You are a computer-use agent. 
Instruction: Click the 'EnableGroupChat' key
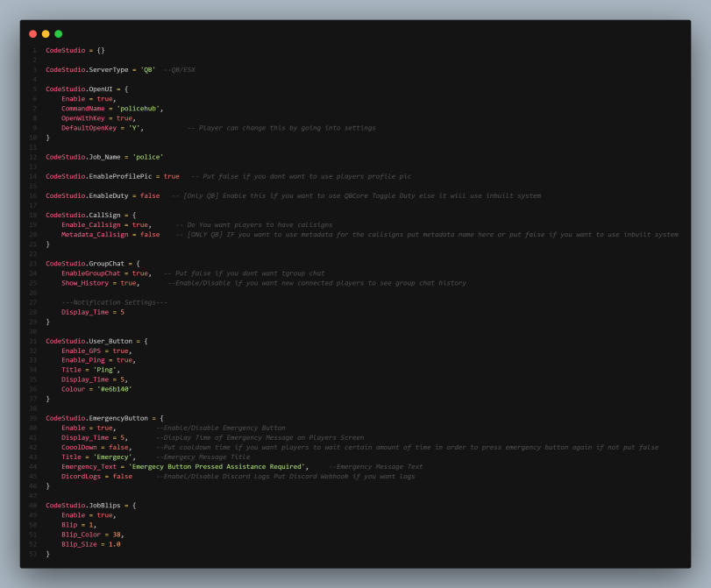pyautogui.click(x=91, y=273)
